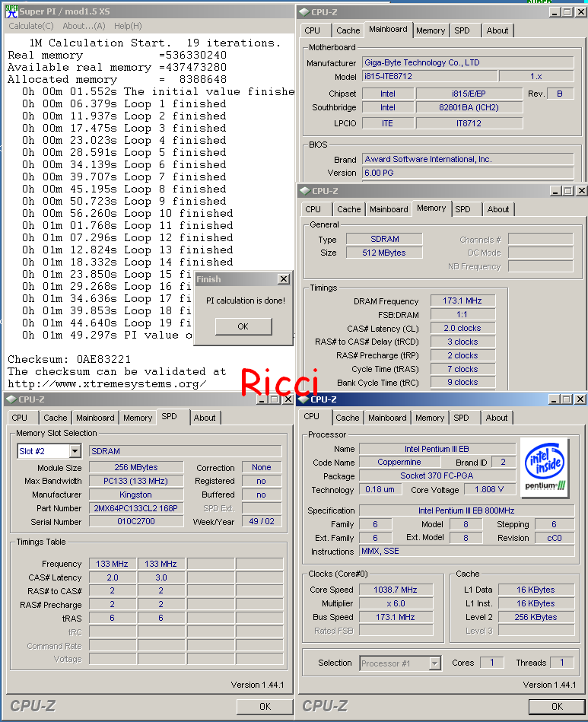Open Cache tab in bottom-right CPU-Z window
Viewport: 588px width, 722px height.
348,418
